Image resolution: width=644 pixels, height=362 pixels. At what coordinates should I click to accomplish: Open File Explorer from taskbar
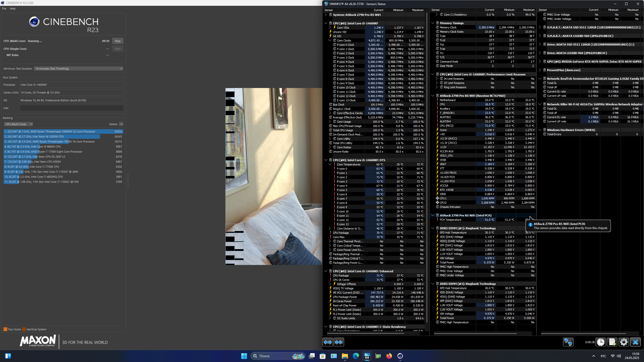pyautogui.click(x=345, y=356)
